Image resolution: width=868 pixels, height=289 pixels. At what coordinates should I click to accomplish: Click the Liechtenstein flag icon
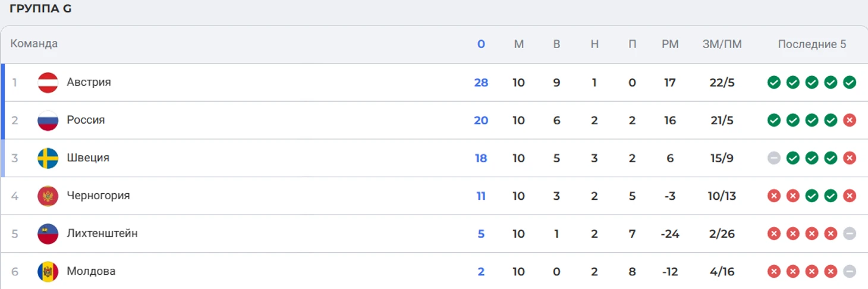point(48,234)
